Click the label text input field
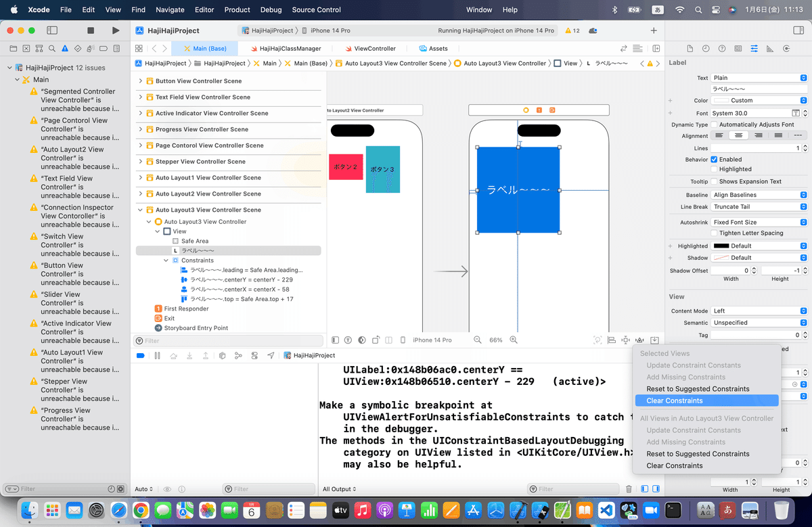812x527 pixels. [x=759, y=89]
